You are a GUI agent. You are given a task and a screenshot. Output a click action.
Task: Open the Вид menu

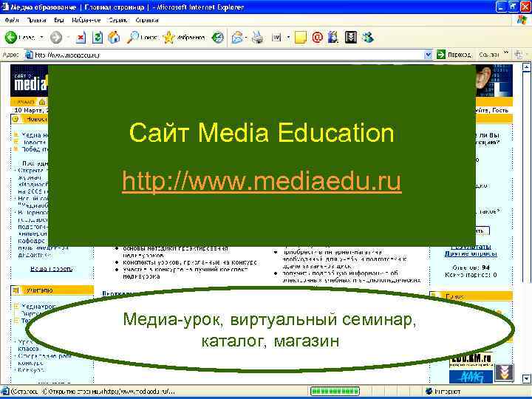tap(58, 20)
